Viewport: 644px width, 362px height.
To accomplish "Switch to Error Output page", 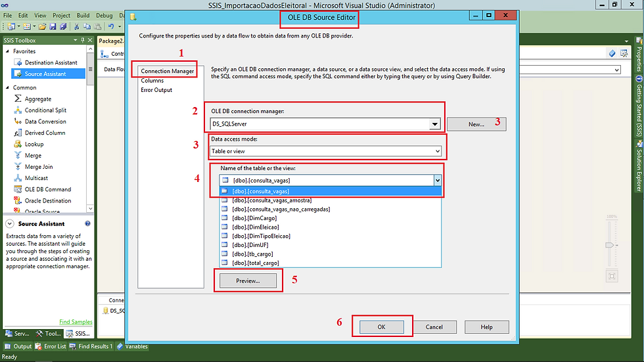I will [x=156, y=90].
